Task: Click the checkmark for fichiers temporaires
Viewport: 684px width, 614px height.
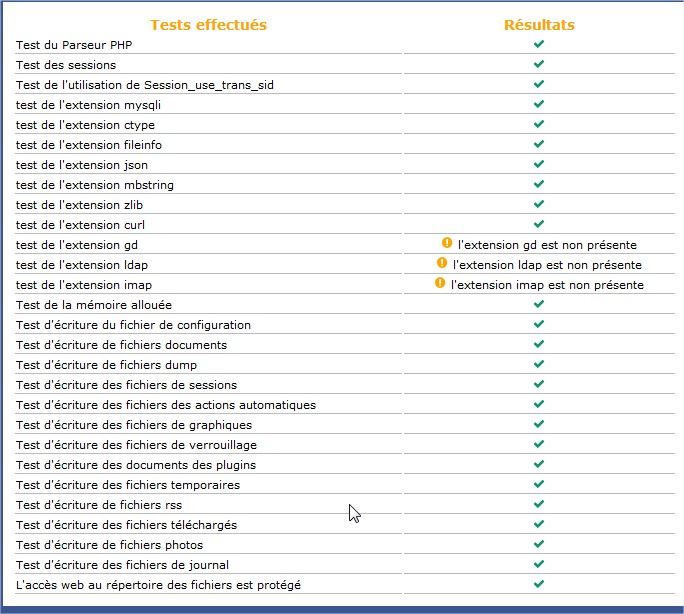Action: click(x=539, y=484)
